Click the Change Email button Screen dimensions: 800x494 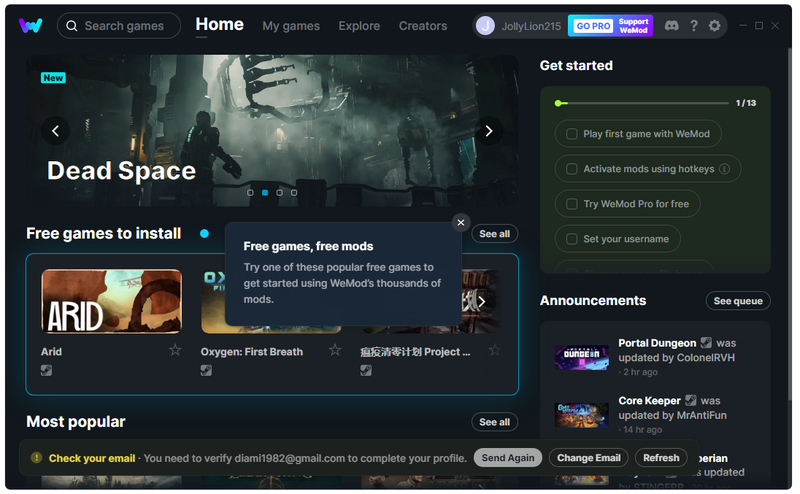point(588,458)
